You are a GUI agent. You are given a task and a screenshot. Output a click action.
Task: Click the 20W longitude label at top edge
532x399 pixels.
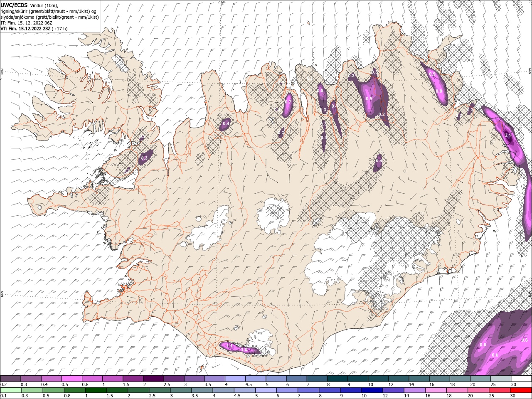221,2
